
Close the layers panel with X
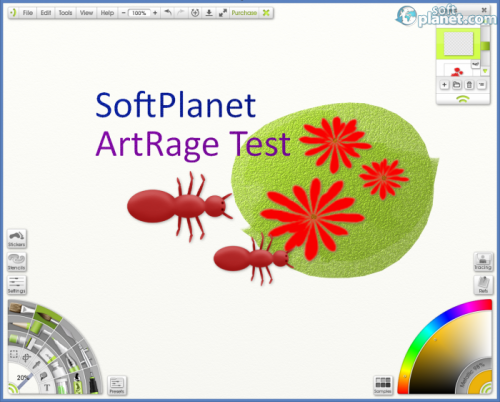484,10
